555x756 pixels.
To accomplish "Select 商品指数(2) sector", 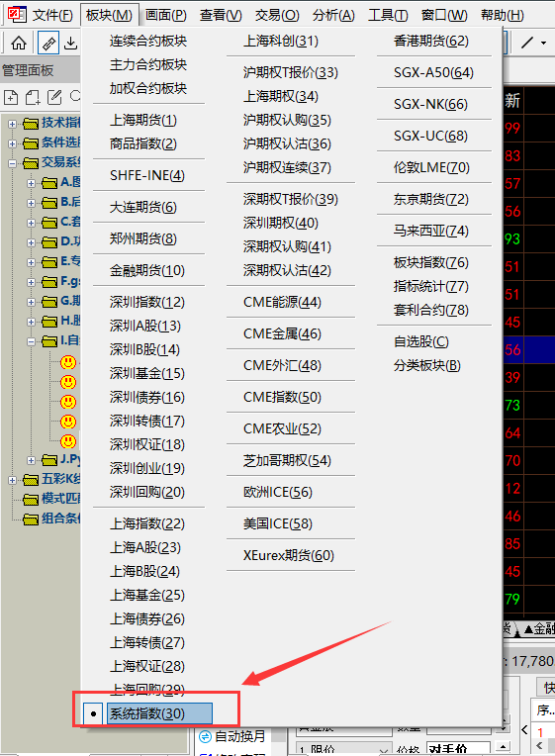I will click(143, 143).
